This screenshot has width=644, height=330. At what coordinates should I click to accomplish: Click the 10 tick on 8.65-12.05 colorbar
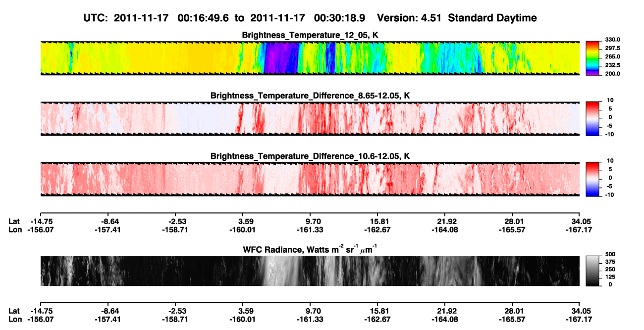click(x=610, y=100)
